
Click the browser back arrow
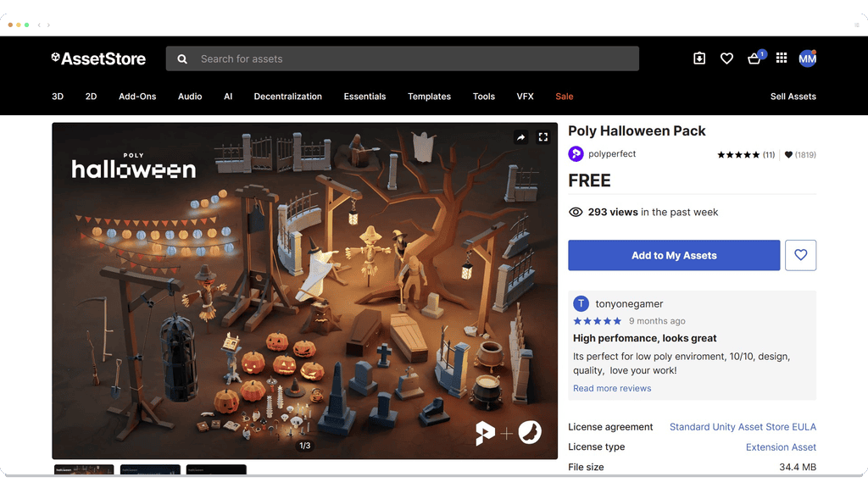[x=39, y=25]
